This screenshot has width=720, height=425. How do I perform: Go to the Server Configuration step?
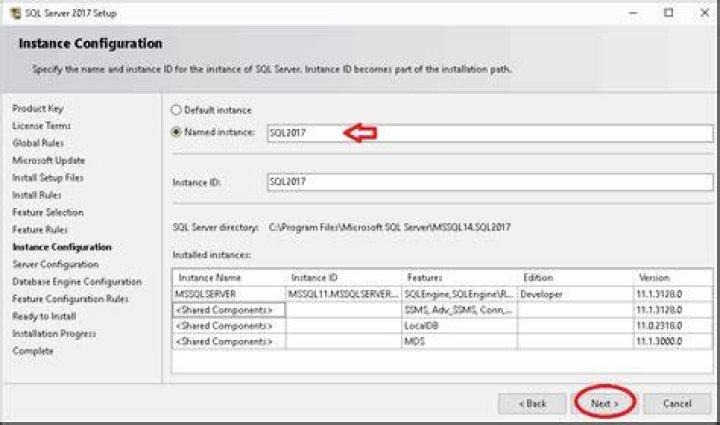point(56,264)
